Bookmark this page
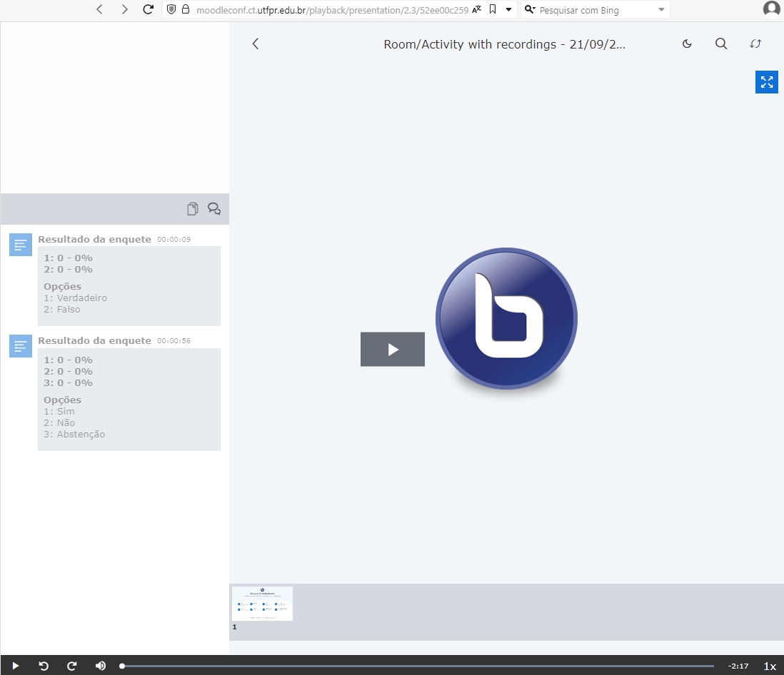The height and width of the screenshot is (675, 784). [x=493, y=9]
